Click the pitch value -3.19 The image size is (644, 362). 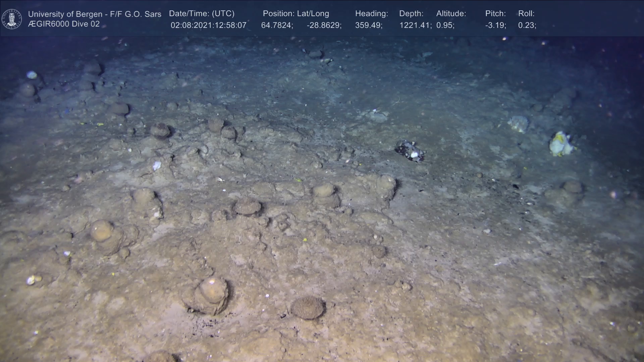[x=495, y=25]
